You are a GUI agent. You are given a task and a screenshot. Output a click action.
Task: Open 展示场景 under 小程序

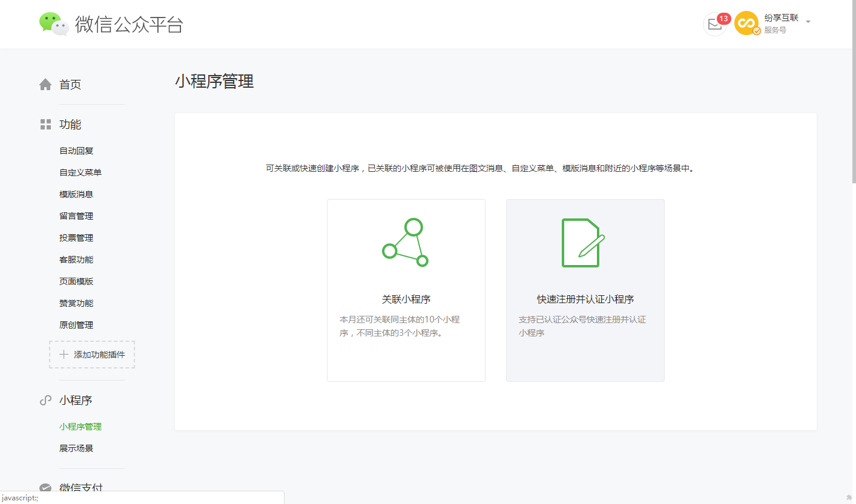[76, 448]
